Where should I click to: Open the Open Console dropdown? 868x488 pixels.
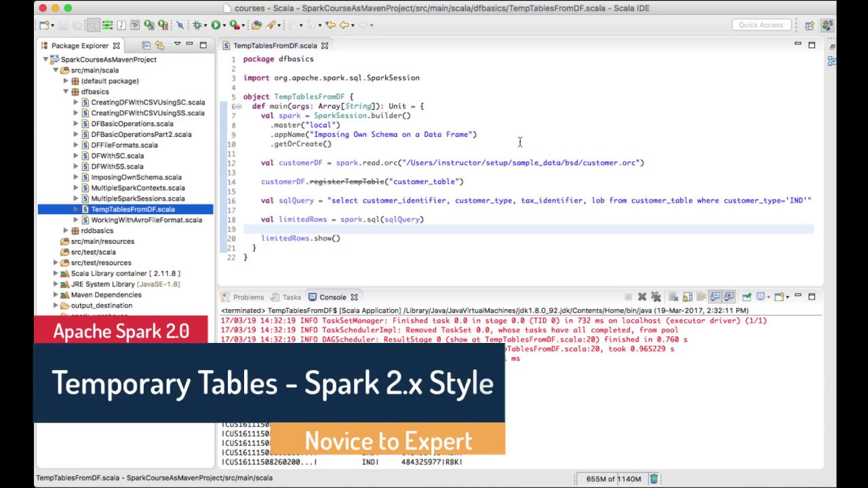click(787, 297)
